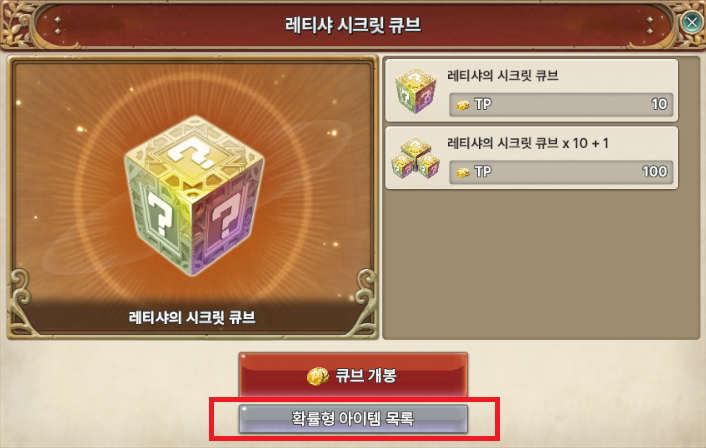Select the 레티샤의 시크릿 큐브 x 10 + 1 title
The width and height of the screenshot is (706, 448).
click(527, 143)
